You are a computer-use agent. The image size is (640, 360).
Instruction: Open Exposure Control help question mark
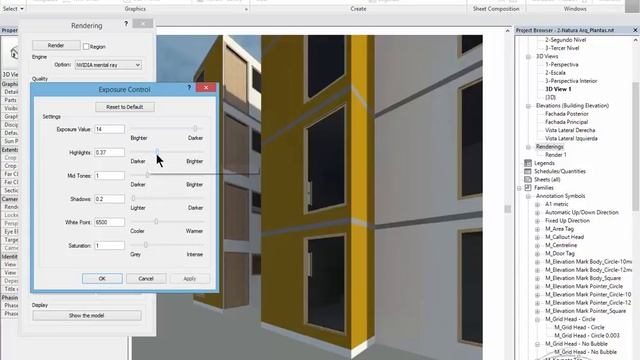pos(189,87)
